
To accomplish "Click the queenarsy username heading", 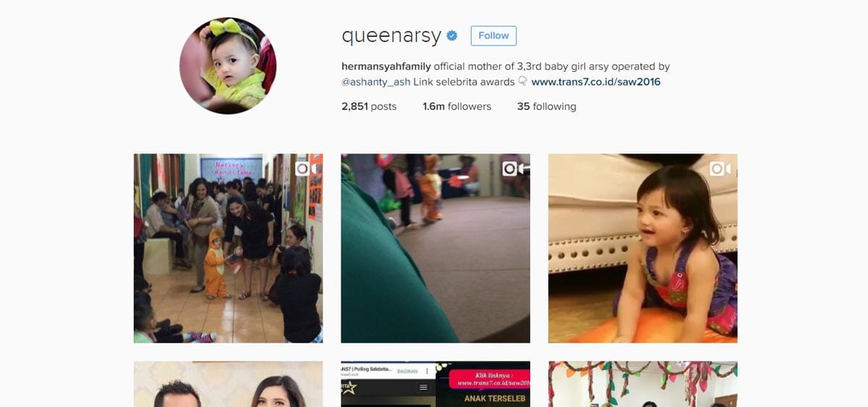I will (391, 36).
